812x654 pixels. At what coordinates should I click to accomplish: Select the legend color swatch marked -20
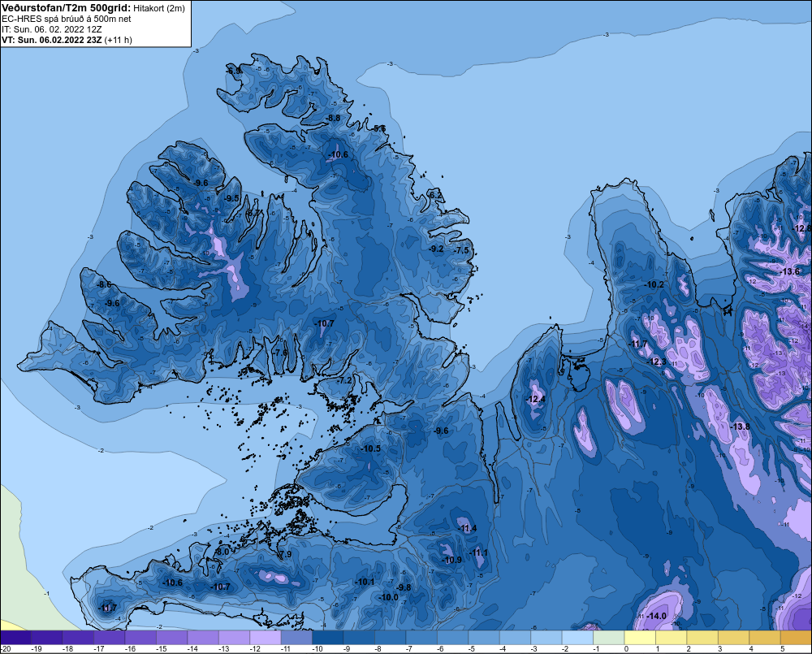(x=16, y=638)
